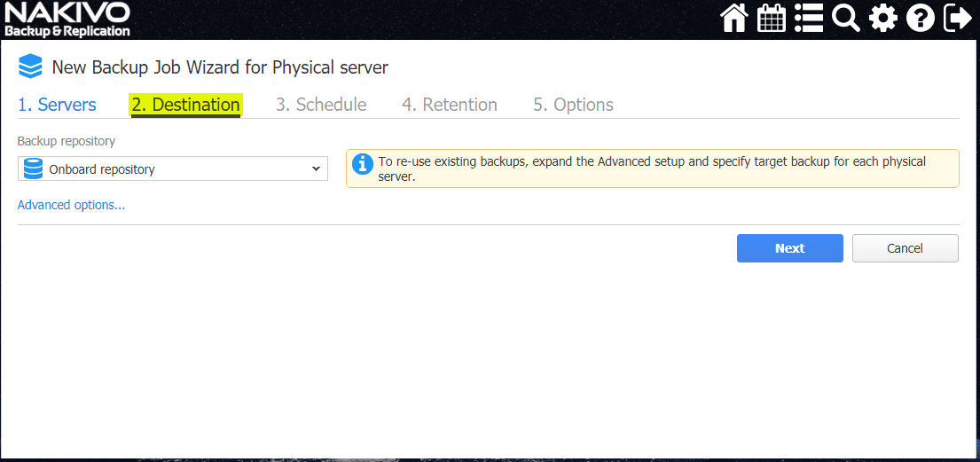Click the 'Backup repository' label
Viewport: 980px width, 462px height.
[67, 141]
